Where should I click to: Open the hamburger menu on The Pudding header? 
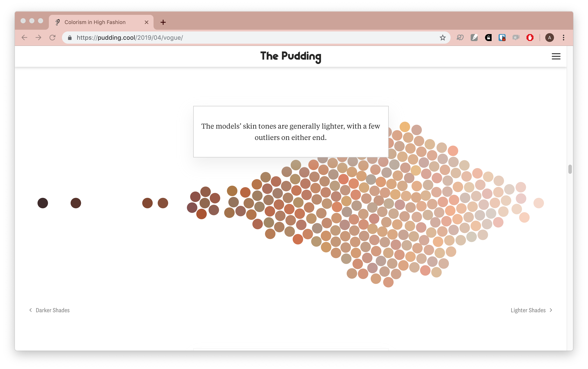click(x=556, y=56)
